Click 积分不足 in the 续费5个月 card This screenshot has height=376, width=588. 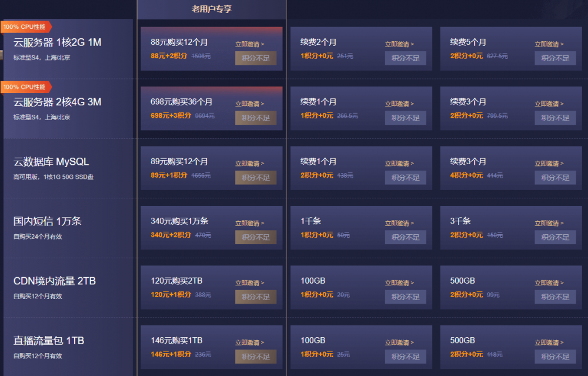click(x=555, y=58)
